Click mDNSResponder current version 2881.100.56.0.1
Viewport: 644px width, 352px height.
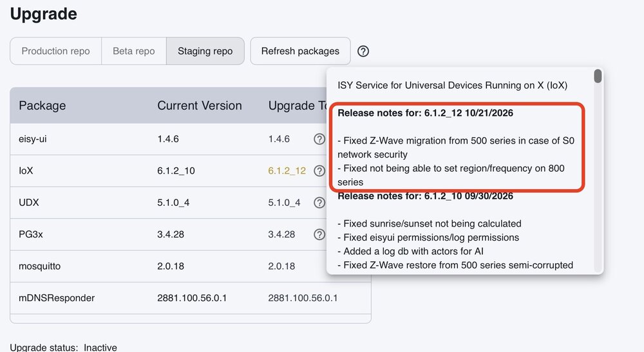192,298
